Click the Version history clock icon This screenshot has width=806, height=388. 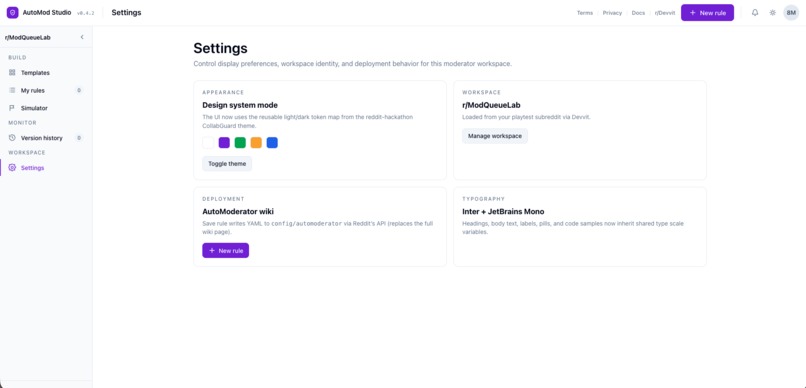[12, 138]
